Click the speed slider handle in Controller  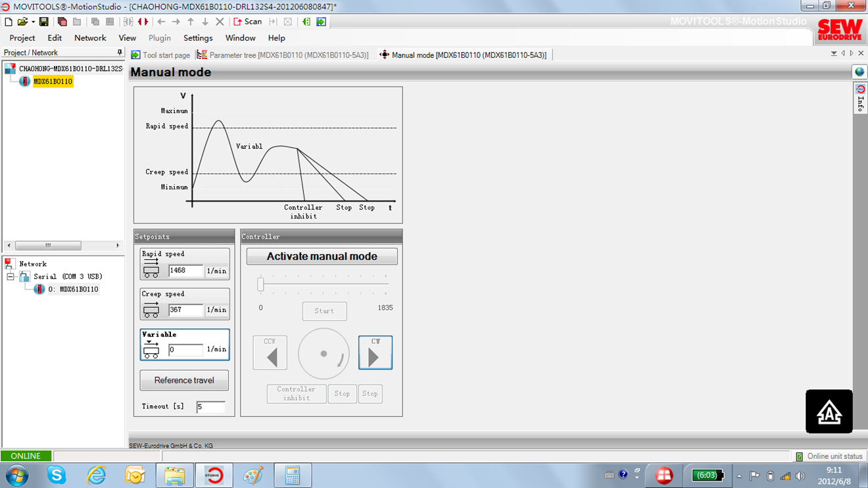point(260,284)
